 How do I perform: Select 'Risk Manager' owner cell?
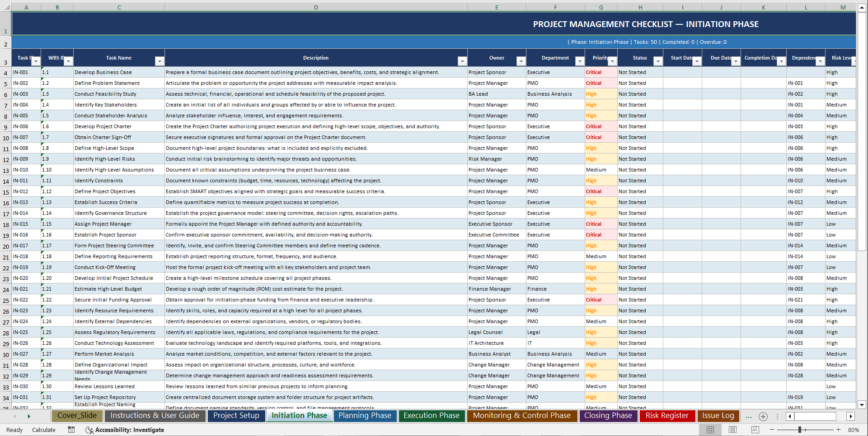497,159
